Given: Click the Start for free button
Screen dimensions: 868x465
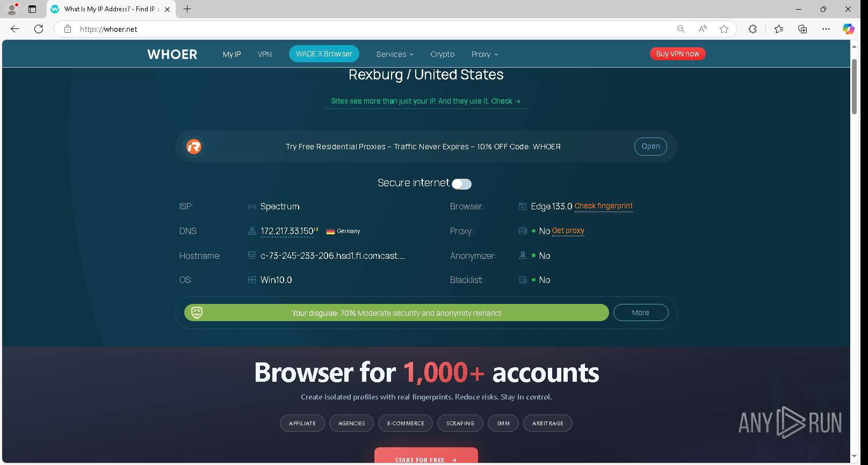Looking at the screenshot, I should coord(426,456).
